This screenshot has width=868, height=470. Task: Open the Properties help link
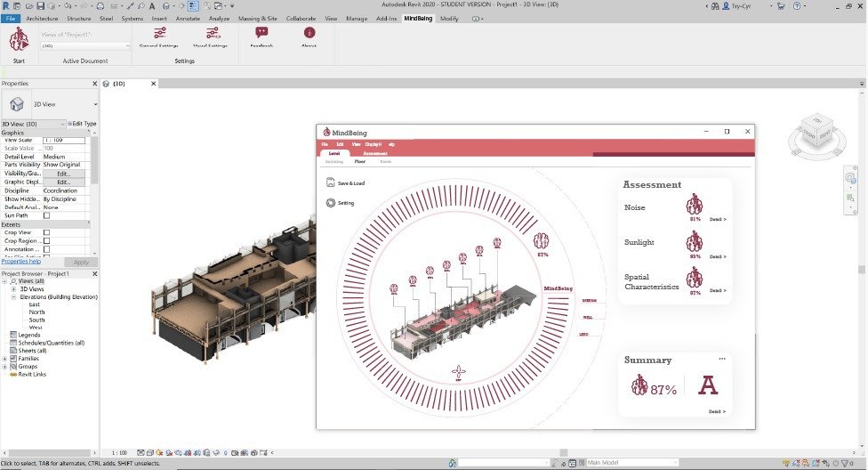pyautogui.click(x=21, y=261)
